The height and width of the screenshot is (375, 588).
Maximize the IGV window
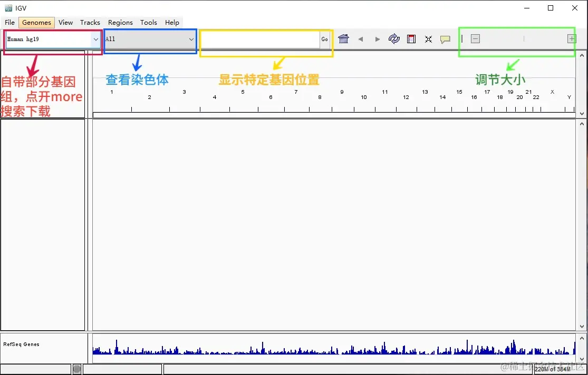(x=551, y=8)
